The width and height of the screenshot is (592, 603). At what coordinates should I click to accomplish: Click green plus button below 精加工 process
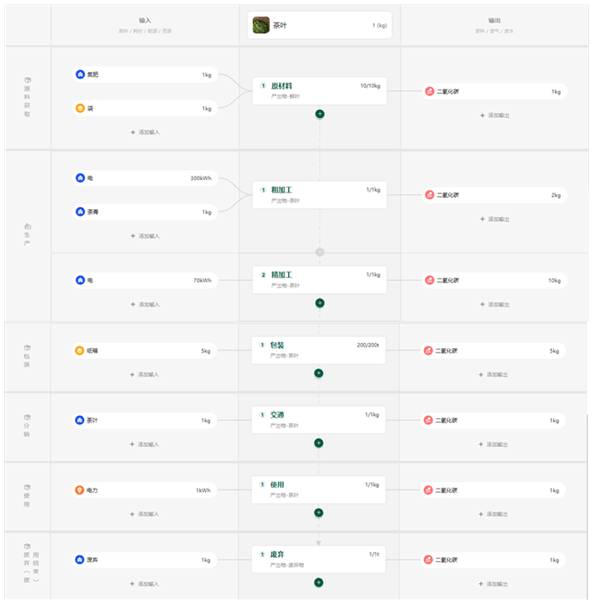[x=320, y=303]
